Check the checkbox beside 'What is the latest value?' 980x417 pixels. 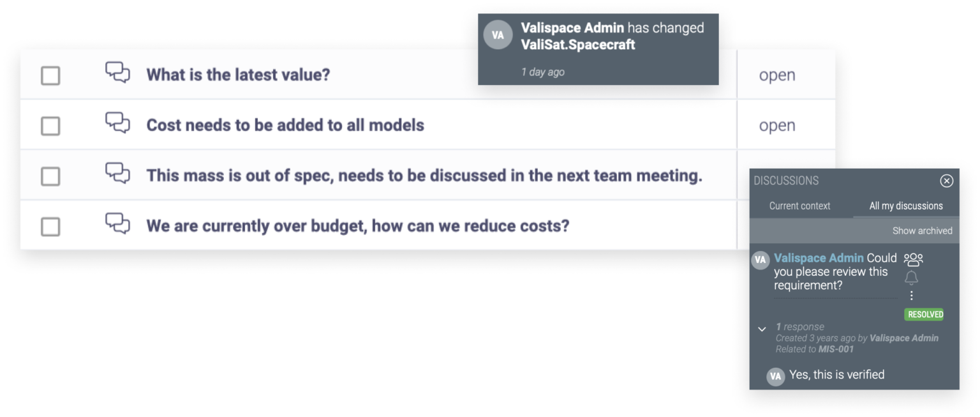tap(50, 74)
